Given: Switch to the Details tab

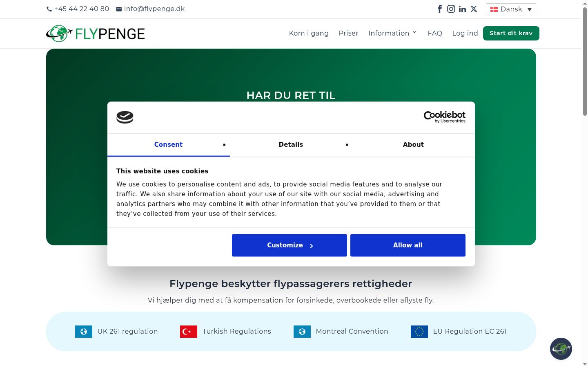Looking at the screenshot, I should (x=291, y=145).
